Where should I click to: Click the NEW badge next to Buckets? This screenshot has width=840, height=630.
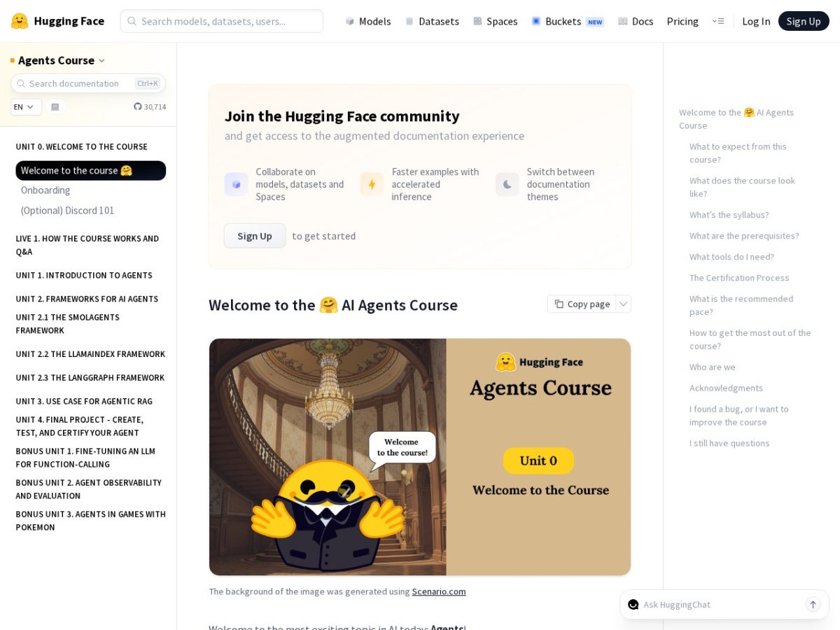click(595, 22)
